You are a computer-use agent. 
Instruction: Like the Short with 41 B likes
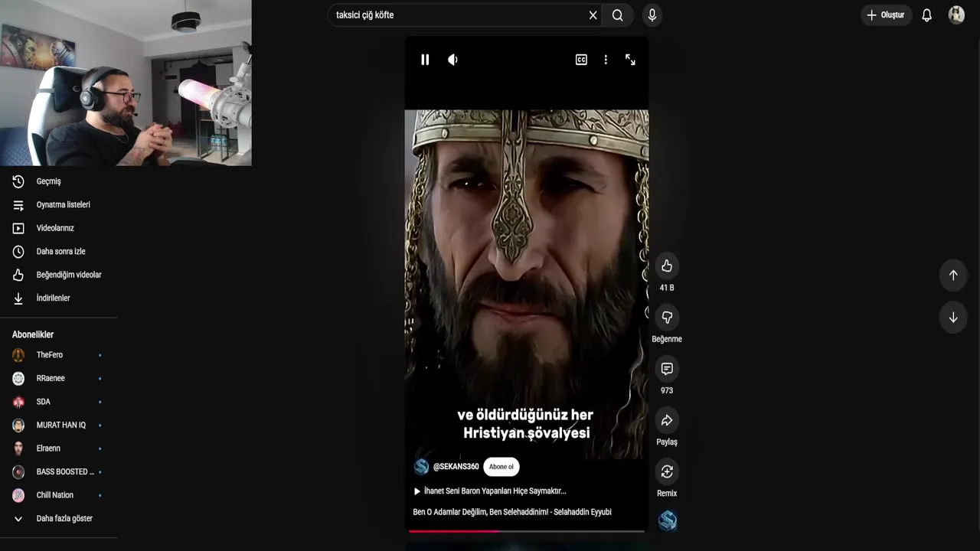pos(667,266)
